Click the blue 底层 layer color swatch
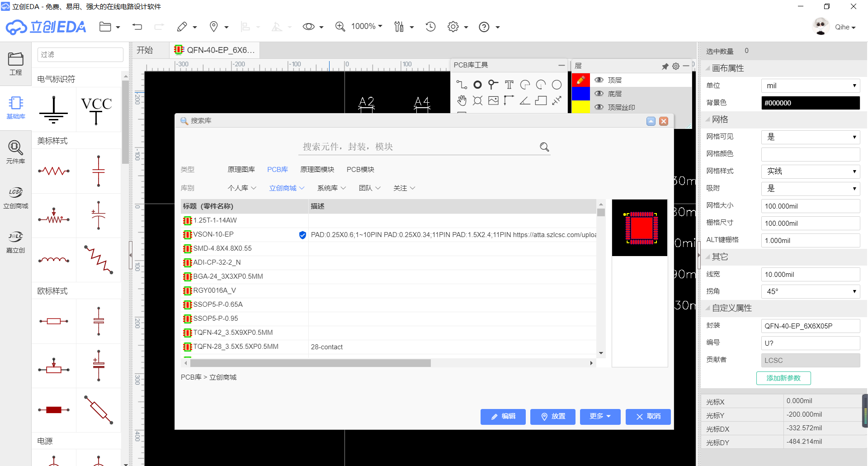This screenshot has width=868, height=466. [x=581, y=94]
